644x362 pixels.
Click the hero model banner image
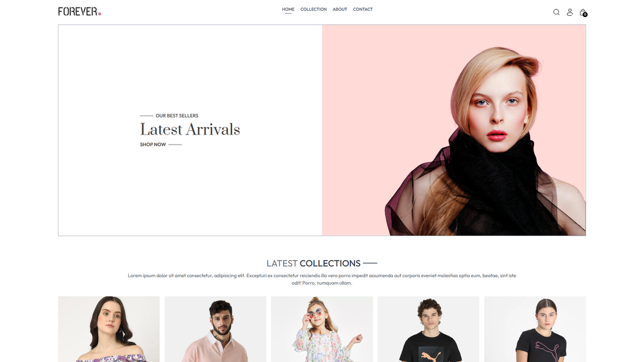[454, 130]
